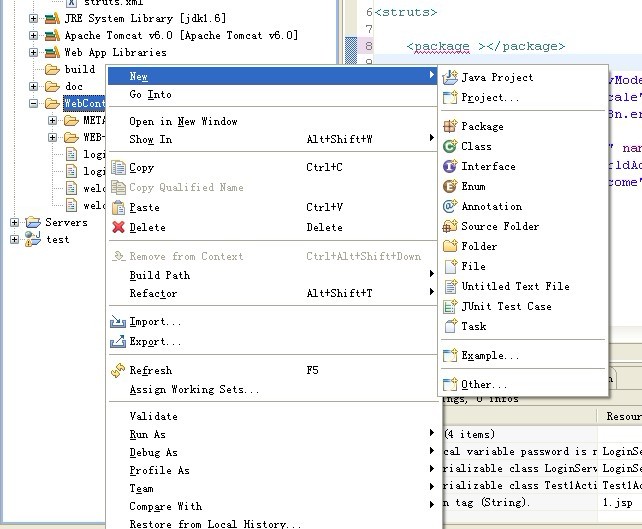
Task: Open the Run As submenu
Action: click(x=272, y=434)
